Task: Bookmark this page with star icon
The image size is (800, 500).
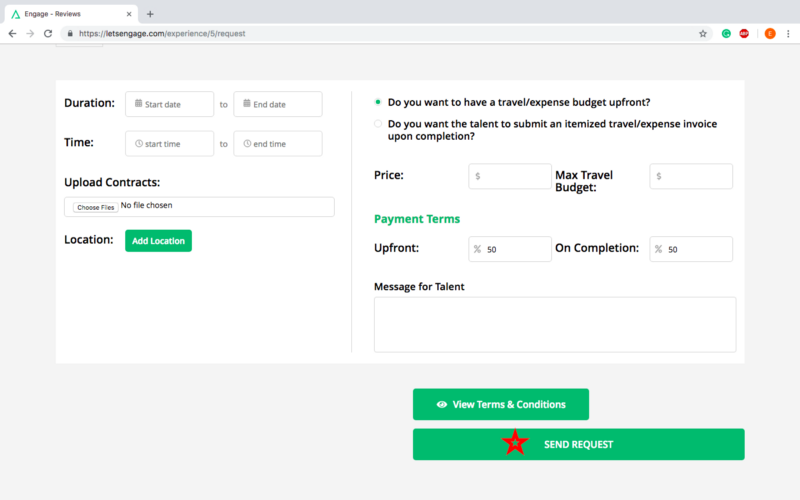Action: point(703,33)
